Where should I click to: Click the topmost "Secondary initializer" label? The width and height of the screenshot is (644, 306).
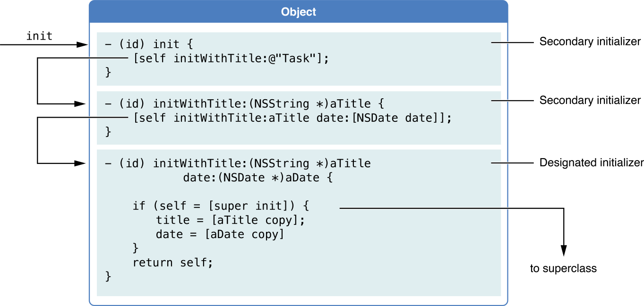tap(590, 42)
